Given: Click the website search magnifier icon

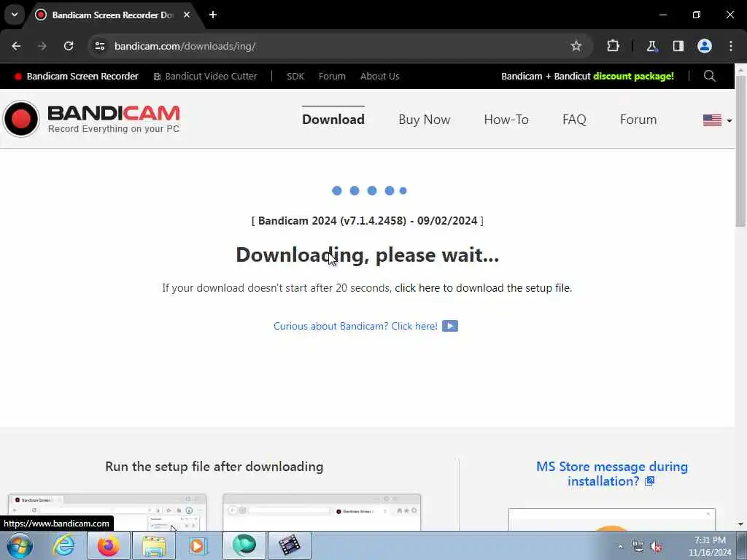Looking at the screenshot, I should [x=709, y=76].
